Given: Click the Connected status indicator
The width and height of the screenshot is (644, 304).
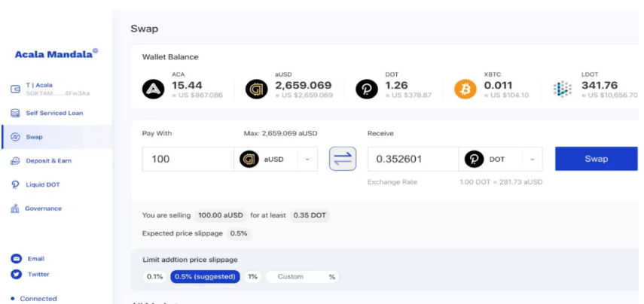Looking at the screenshot, I should [34, 299].
